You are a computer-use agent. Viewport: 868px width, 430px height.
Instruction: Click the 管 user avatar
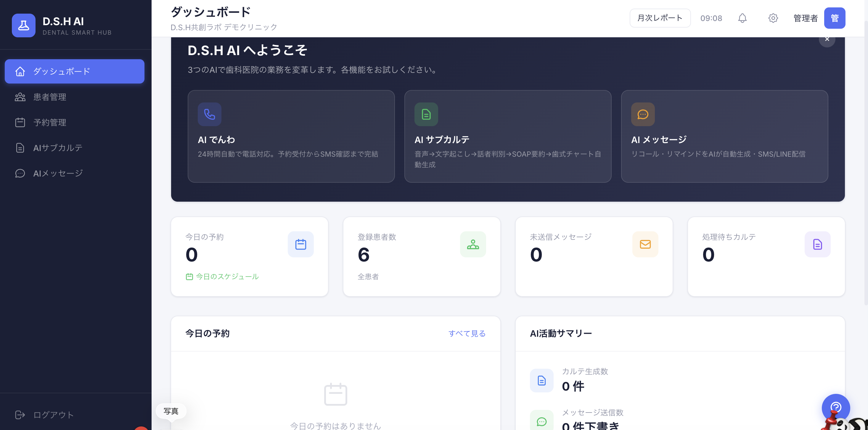[x=834, y=18]
